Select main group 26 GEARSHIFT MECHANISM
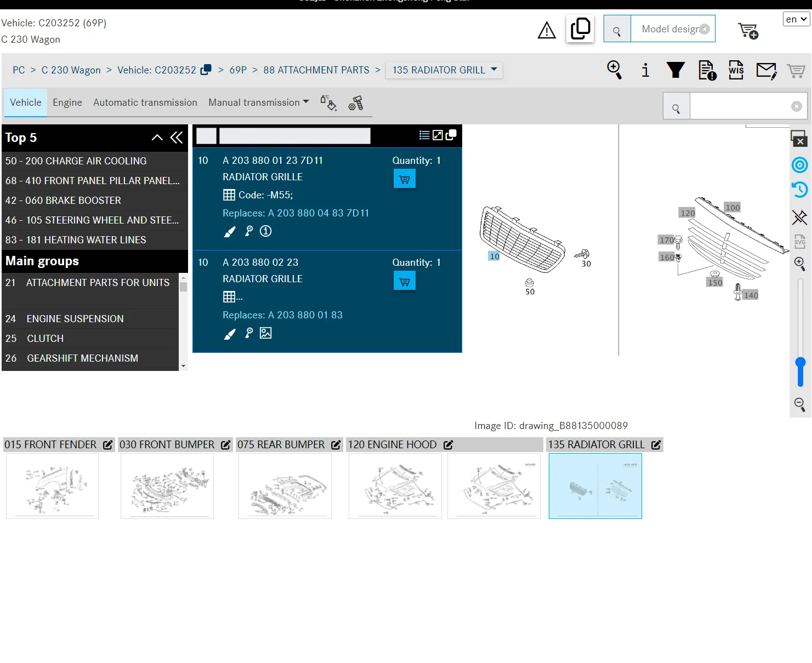The image size is (812, 663). (x=90, y=358)
